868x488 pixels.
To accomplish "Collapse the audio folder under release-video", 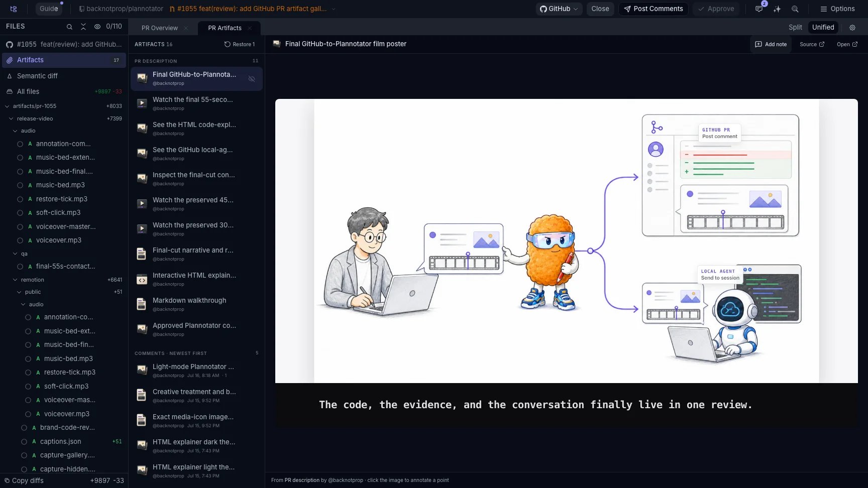I will pos(15,131).
